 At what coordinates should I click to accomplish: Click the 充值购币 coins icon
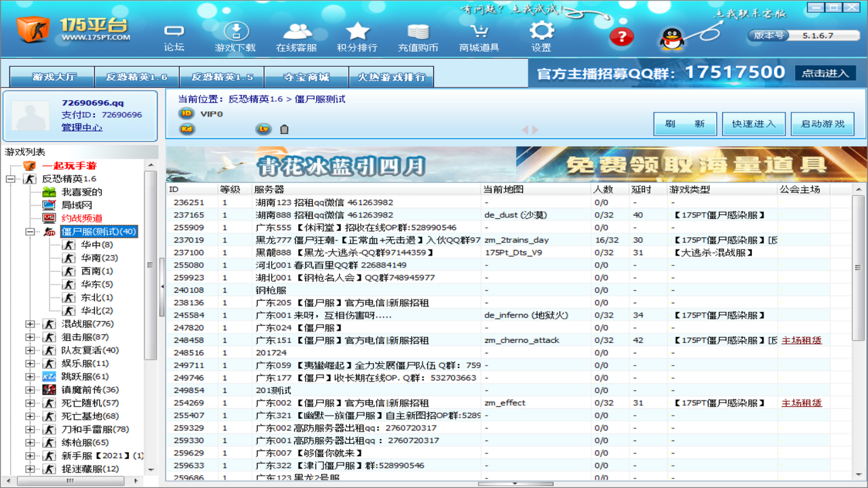tap(418, 32)
